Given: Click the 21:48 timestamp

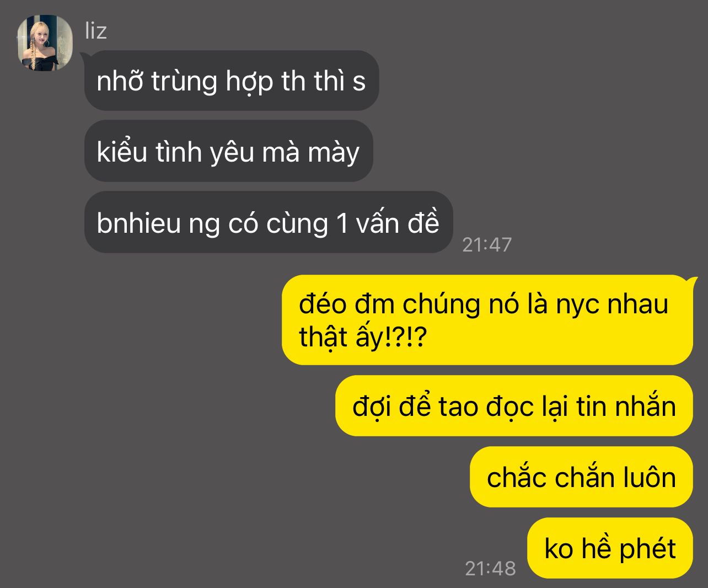Looking at the screenshot, I should pyautogui.click(x=490, y=568).
